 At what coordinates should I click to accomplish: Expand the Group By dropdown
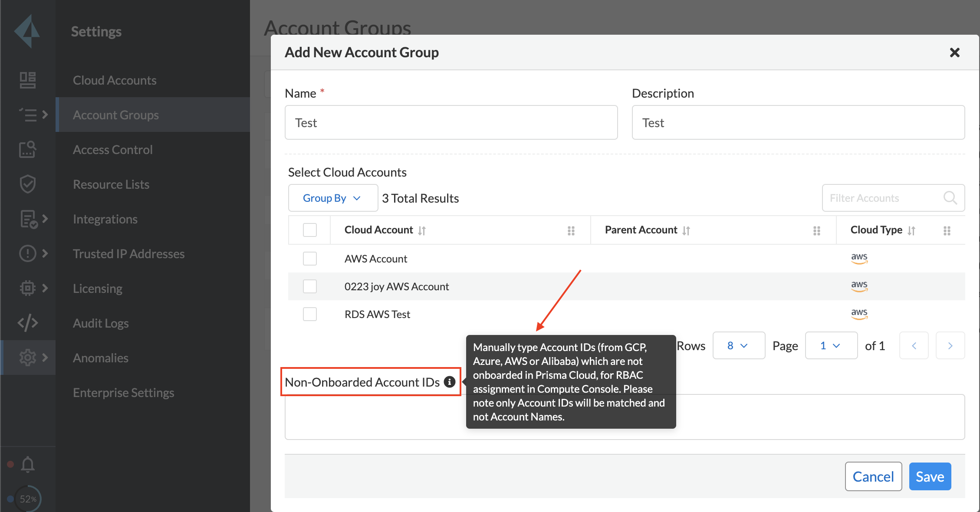point(332,198)
